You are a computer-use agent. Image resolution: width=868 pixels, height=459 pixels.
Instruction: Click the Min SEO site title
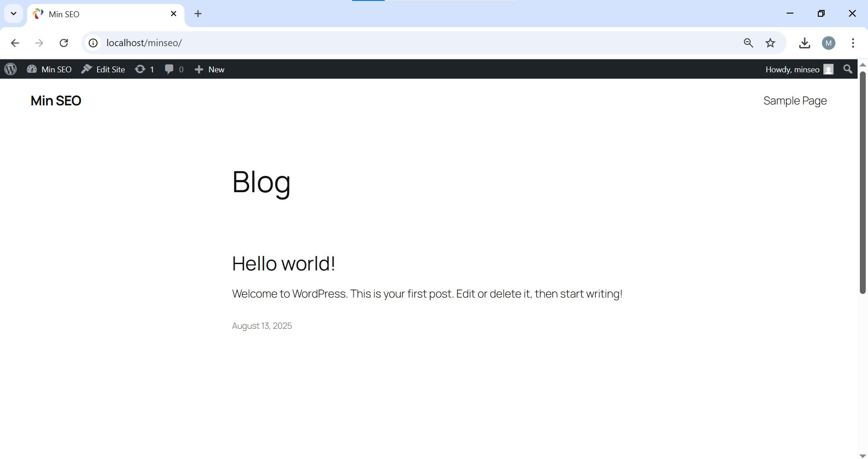click(x=56, y=101)
